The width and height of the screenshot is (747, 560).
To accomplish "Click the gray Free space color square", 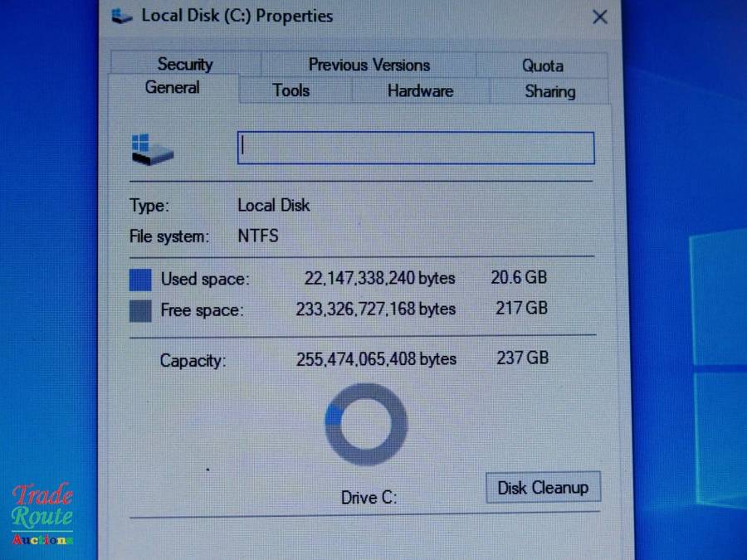I will click(x=140, y=310).
